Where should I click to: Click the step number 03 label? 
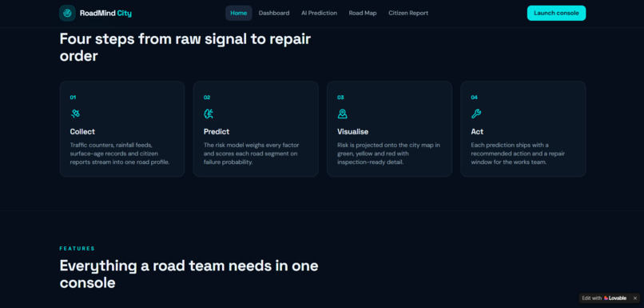click(340, 98)
